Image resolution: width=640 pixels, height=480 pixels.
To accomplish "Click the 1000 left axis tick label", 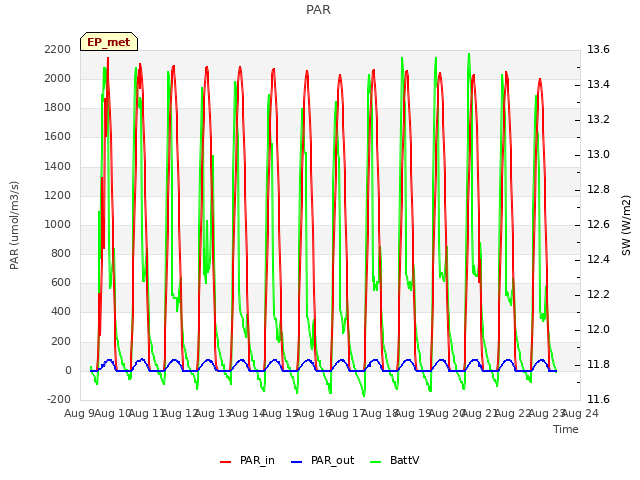I will [58, 224].
